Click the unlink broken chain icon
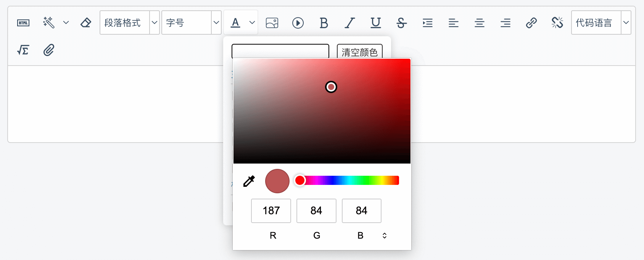This screenshot has height=260, width=644. (x=557, y=23)
